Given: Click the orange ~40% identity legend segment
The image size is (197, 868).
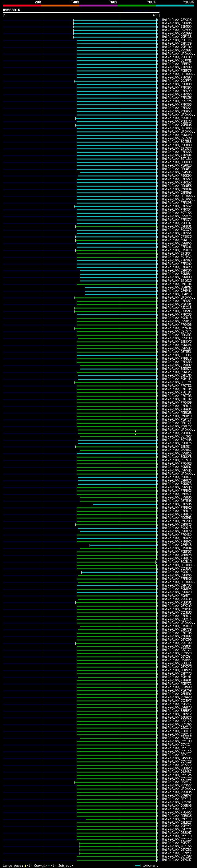Looking at the screenshot, I should pyautogui.click(x=60, y=6).
